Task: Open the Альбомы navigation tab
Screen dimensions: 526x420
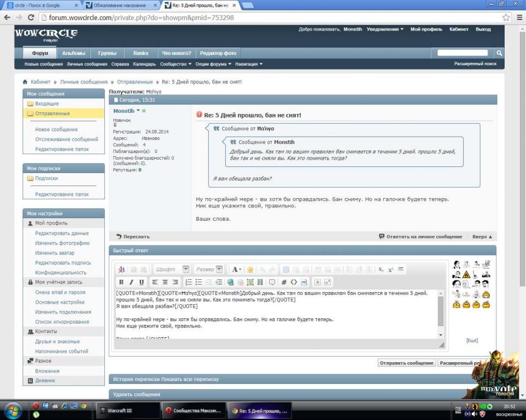Action: click(73, 53)
